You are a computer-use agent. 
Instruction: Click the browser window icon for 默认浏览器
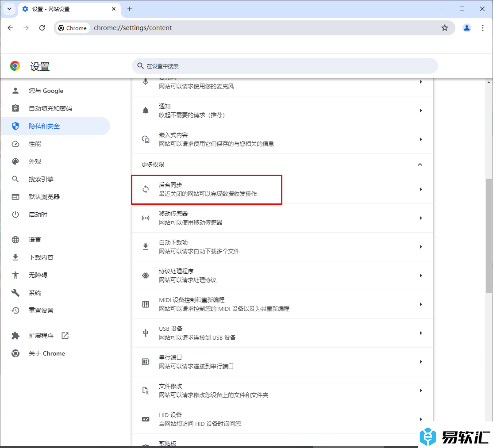coord(15,197)
